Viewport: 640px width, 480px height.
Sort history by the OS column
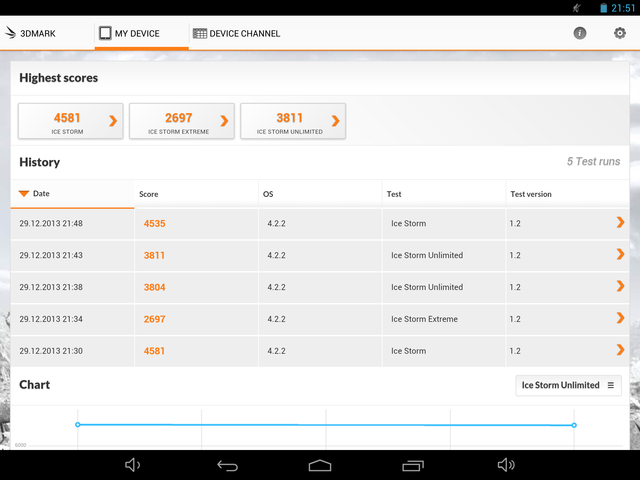click(320, 194)
